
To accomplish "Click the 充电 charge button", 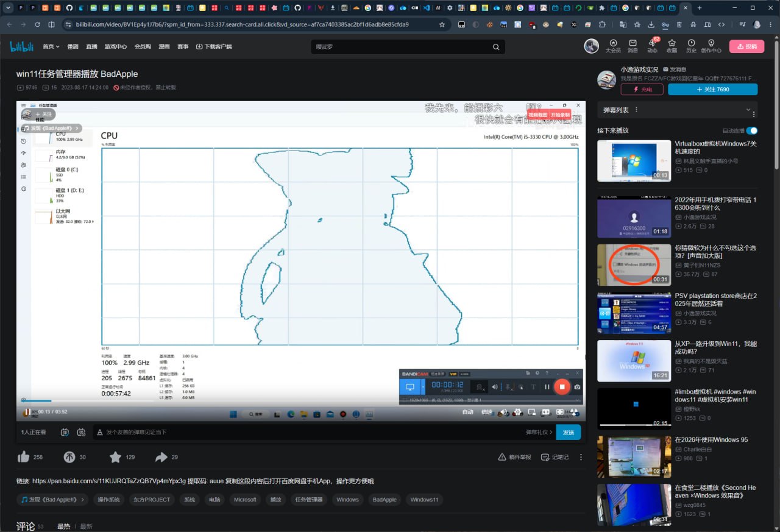I will coord(642,90).
